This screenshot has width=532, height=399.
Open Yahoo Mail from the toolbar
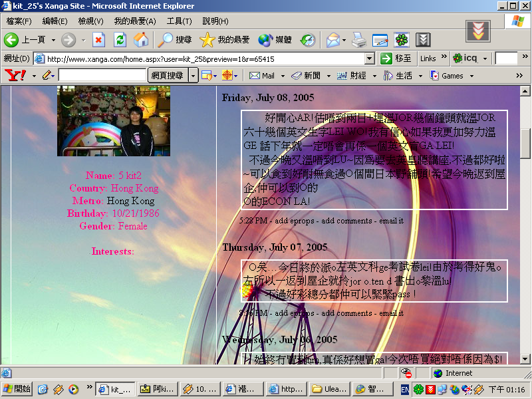pos(262,76)
